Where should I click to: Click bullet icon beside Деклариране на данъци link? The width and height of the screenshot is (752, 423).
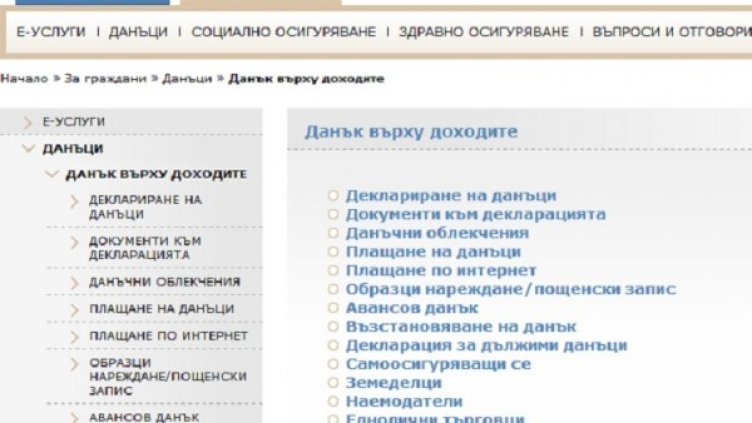pyautogui.click(x=333, y=195)
